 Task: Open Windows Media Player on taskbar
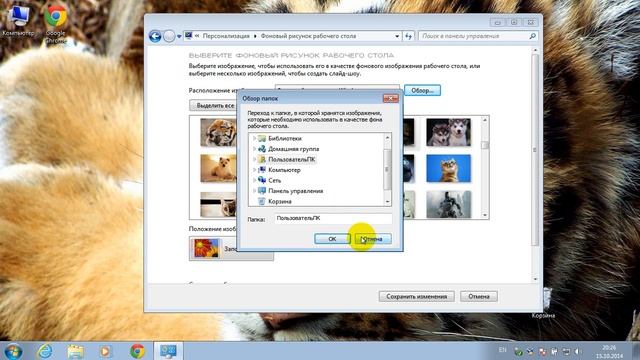tap(105, 351)
